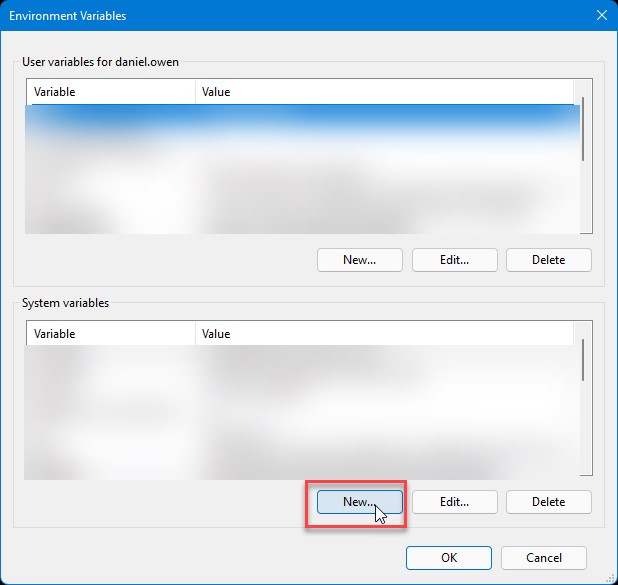Sort System variables by the Value column header
Image resolution: width=618 pixels, height=585 pixels.
[384, 334]
